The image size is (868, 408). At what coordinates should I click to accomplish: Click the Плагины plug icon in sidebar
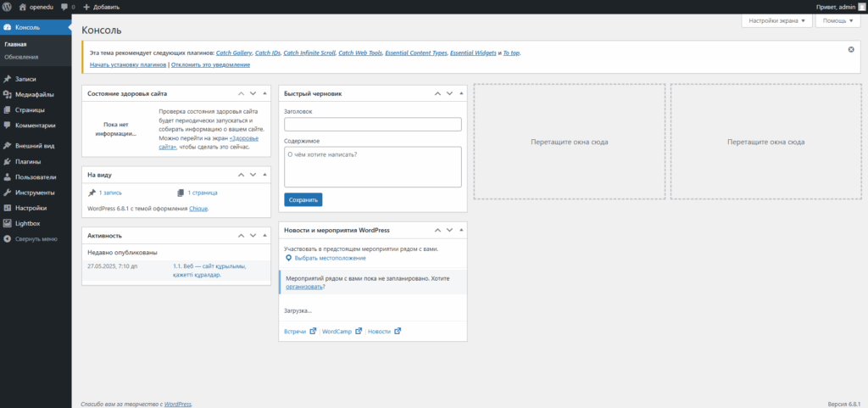[8, 161]
